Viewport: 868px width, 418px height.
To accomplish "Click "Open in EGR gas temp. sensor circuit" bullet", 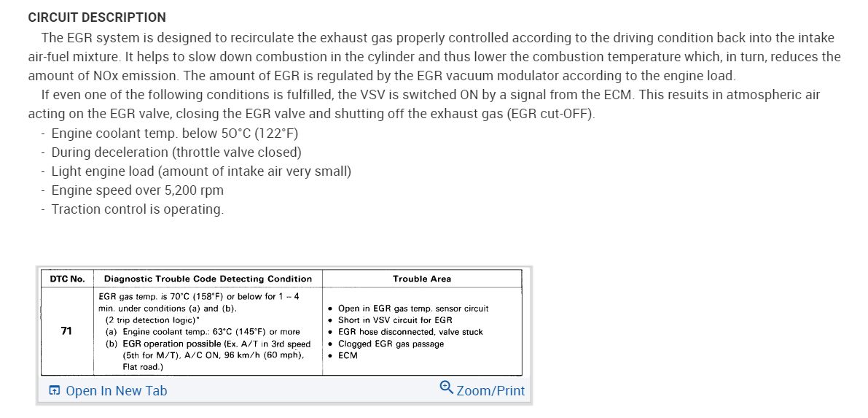I will [x=413, y=309].
